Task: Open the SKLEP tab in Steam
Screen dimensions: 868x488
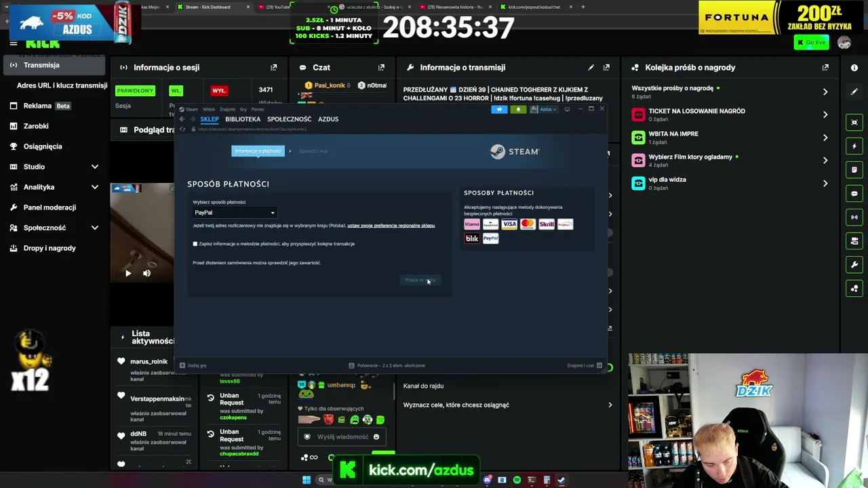Action: tap(210, 119)
